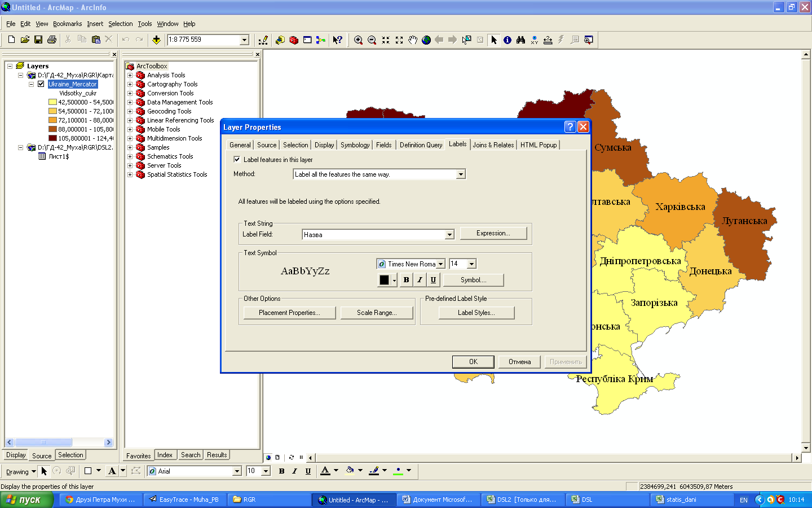Open the Bookmarks menu
This screenshot has height=508, width=812.
tap(67, 24)
